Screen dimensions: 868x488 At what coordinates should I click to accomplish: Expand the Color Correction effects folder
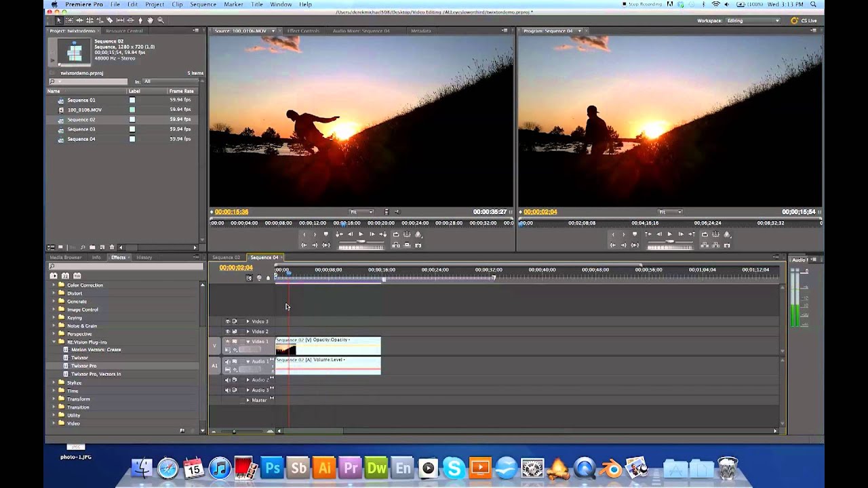point(54,285)
